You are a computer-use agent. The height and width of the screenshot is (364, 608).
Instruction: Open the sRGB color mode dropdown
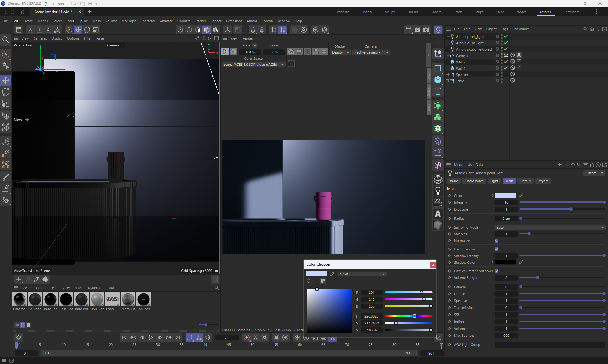(362, 274)
